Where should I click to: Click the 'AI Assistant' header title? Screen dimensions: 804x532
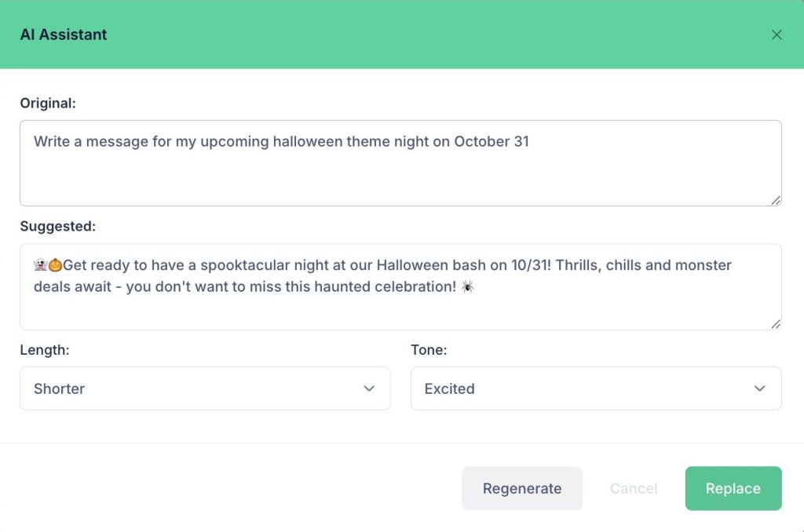64,35
